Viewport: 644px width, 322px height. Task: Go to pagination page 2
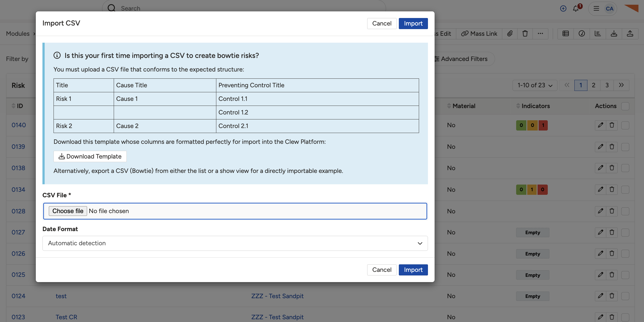(x=594, y=85)
